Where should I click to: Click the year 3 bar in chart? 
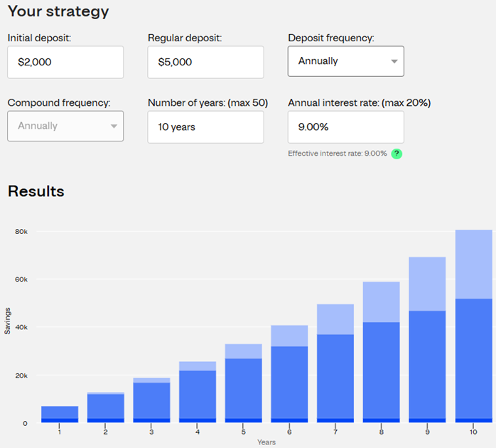(x=151, y=400)
